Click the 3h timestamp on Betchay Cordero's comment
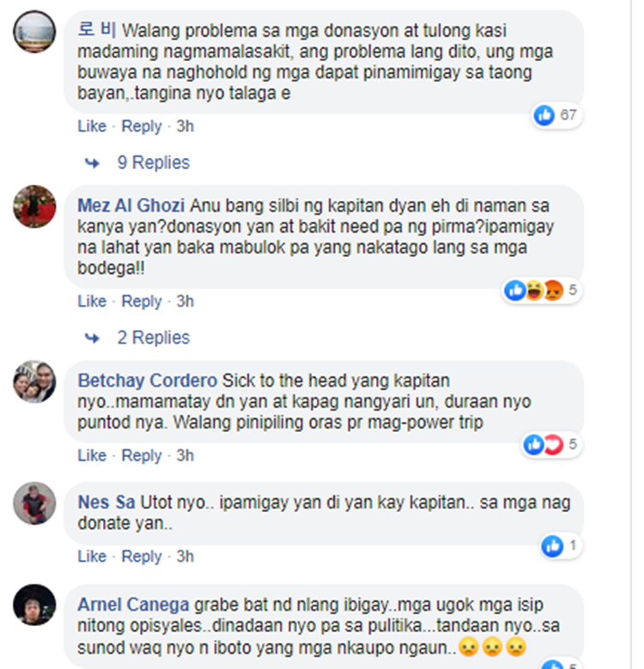 coord(185,455)
